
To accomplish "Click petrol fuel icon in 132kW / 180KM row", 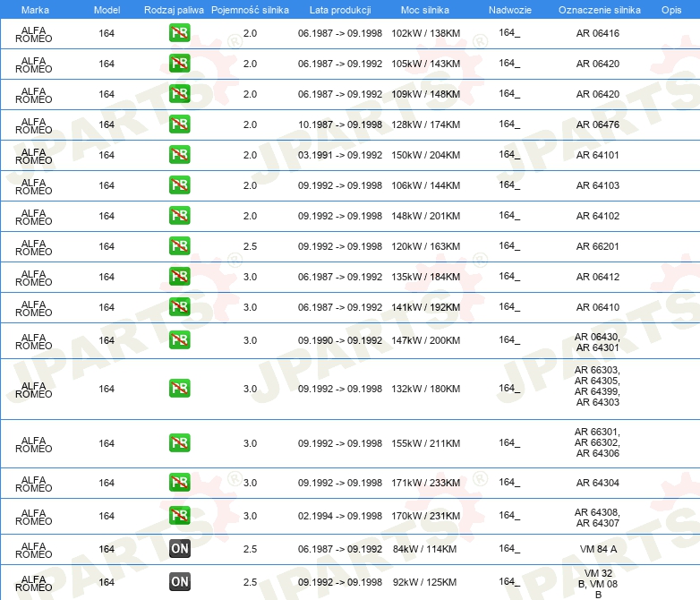I will 179,389.
